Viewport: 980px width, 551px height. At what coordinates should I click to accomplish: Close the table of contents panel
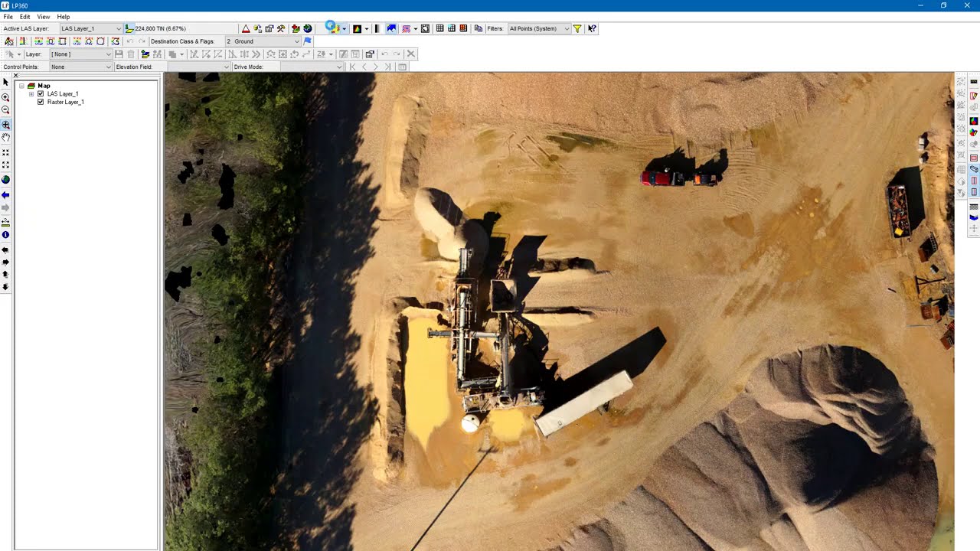click(15, 76)
